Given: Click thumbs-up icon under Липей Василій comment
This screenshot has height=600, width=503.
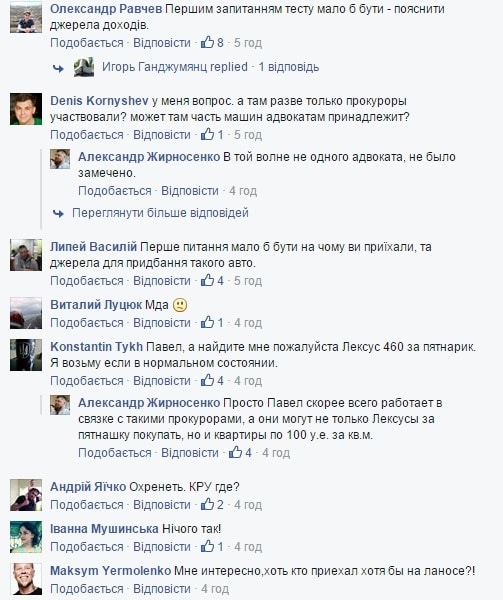Looking at the screenshot, I should click(207, 280).
